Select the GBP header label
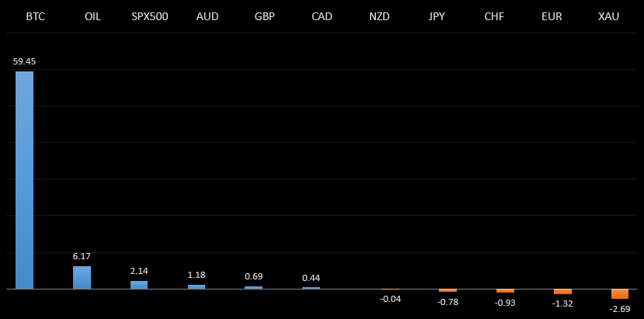This screenshot has height=319, width=644. pos(264,16)
